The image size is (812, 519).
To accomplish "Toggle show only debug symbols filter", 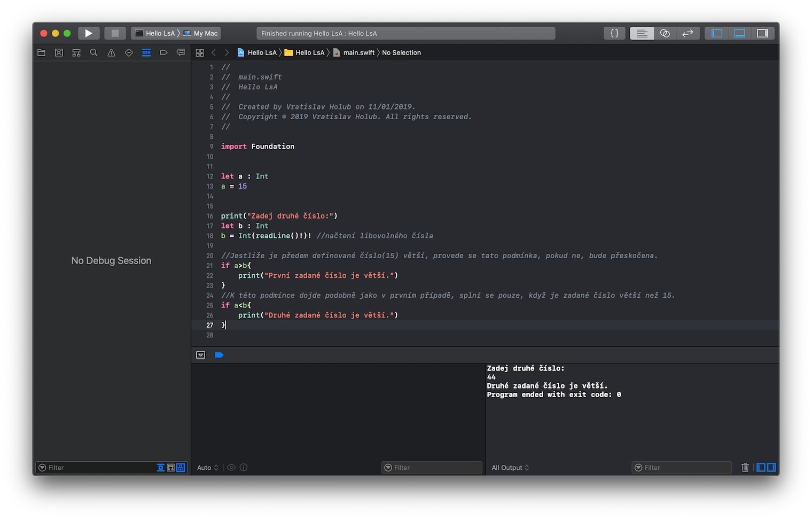I will [181, 468].
